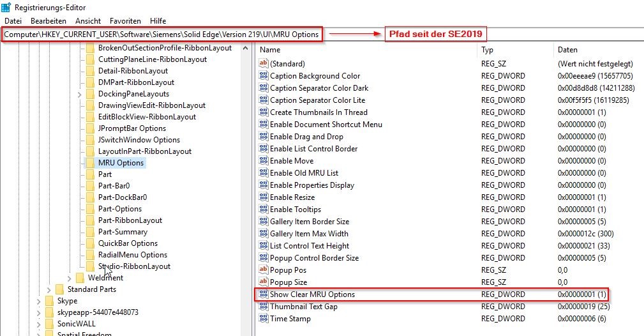Select the Enable List Control Border icon
Viewport: 644px width, 336px height.
point(263,148)
